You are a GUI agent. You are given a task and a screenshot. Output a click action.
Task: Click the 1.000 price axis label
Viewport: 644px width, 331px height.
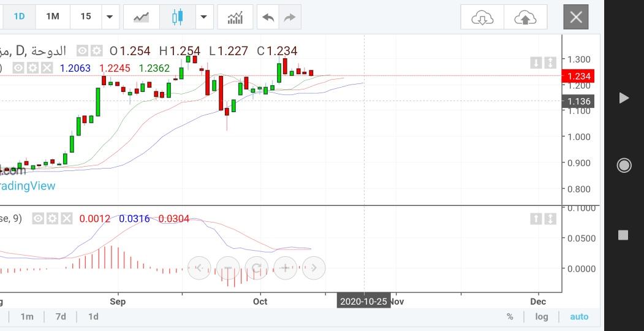[x=578, y=137]
